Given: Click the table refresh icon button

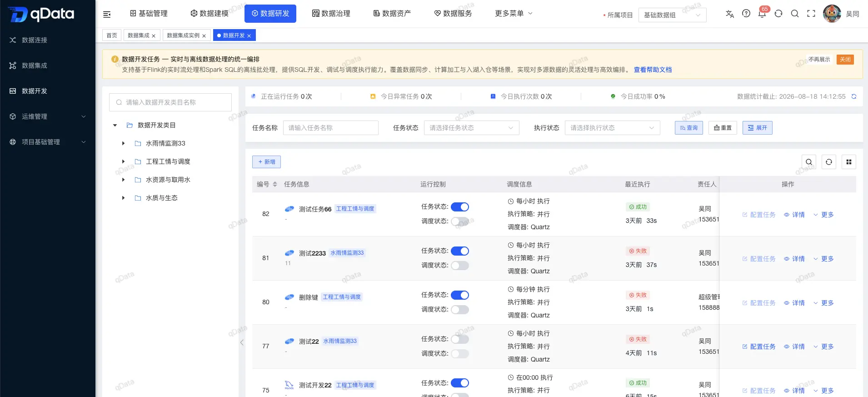Looking at the screenshot, I should [x=829, y=162].
